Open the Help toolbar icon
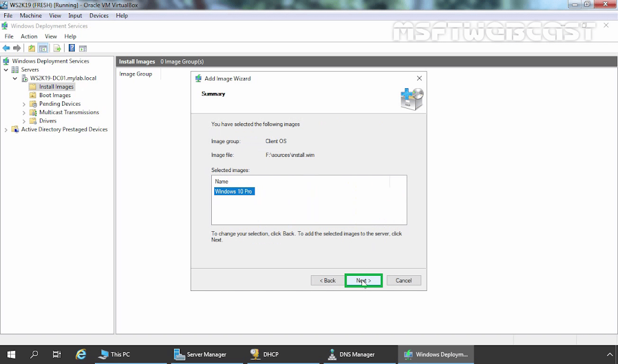The height and width of the screenshot is (364, 618). tap(72, 48)
